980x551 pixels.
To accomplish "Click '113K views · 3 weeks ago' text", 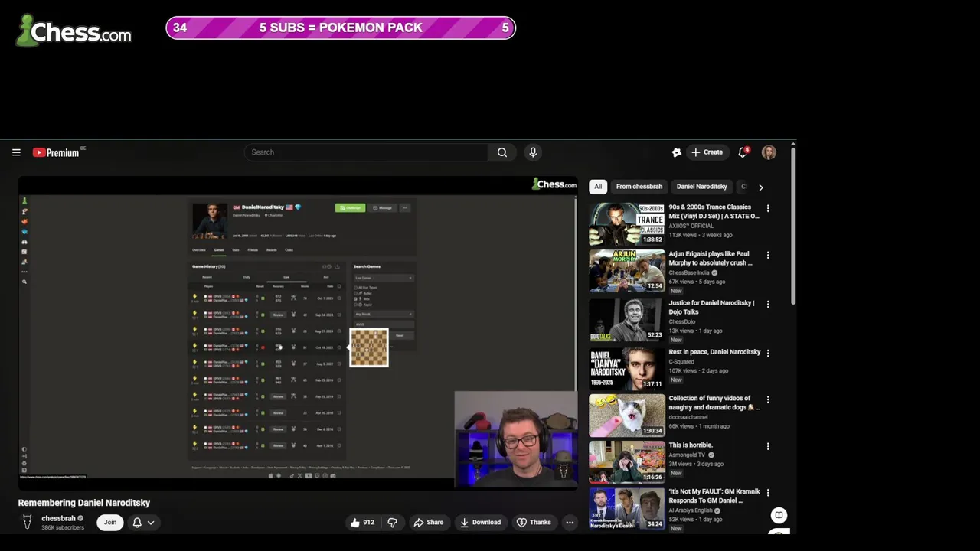I will coord(701,235).
